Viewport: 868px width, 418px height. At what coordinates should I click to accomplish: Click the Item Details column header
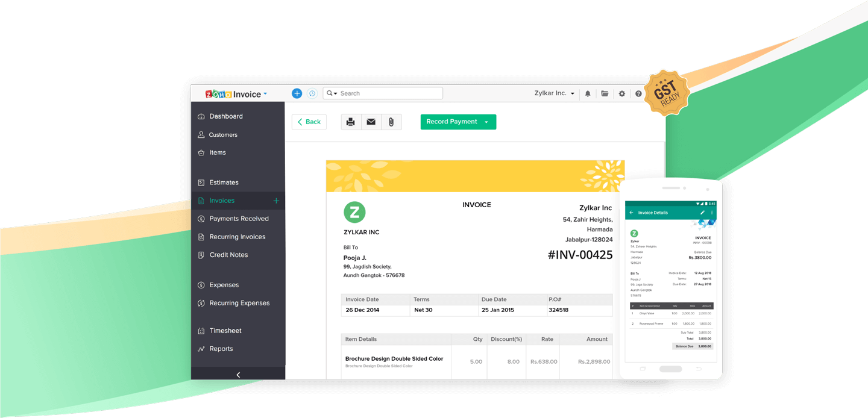pyautogui.click(x=361, y=339)
